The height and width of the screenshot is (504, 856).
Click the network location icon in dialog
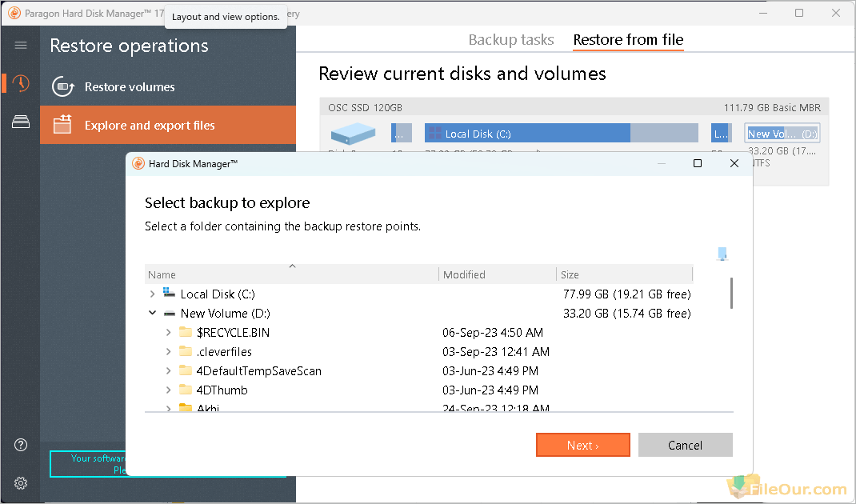pos(722,254)
